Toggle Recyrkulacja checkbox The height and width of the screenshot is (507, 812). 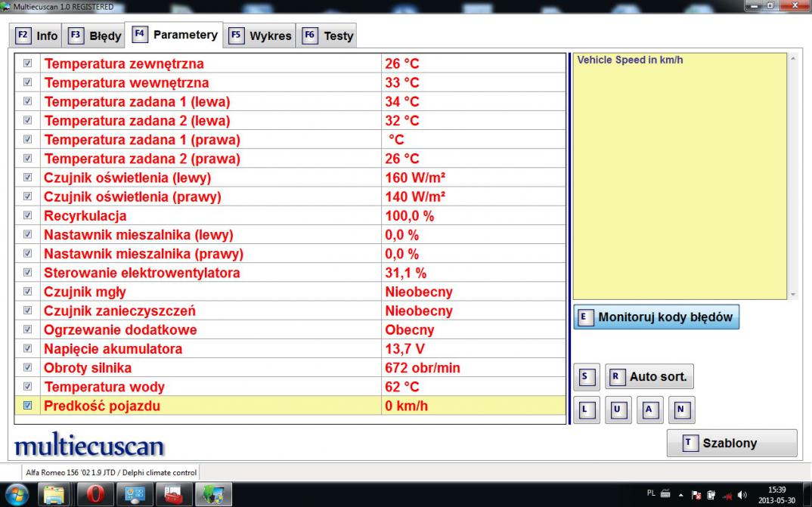click(x=27, y=215)
